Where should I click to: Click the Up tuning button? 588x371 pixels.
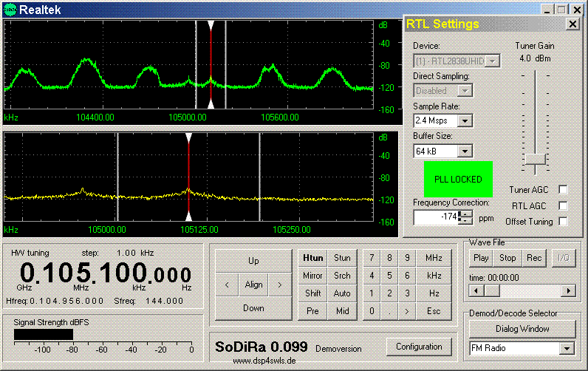tap(253, 261)
